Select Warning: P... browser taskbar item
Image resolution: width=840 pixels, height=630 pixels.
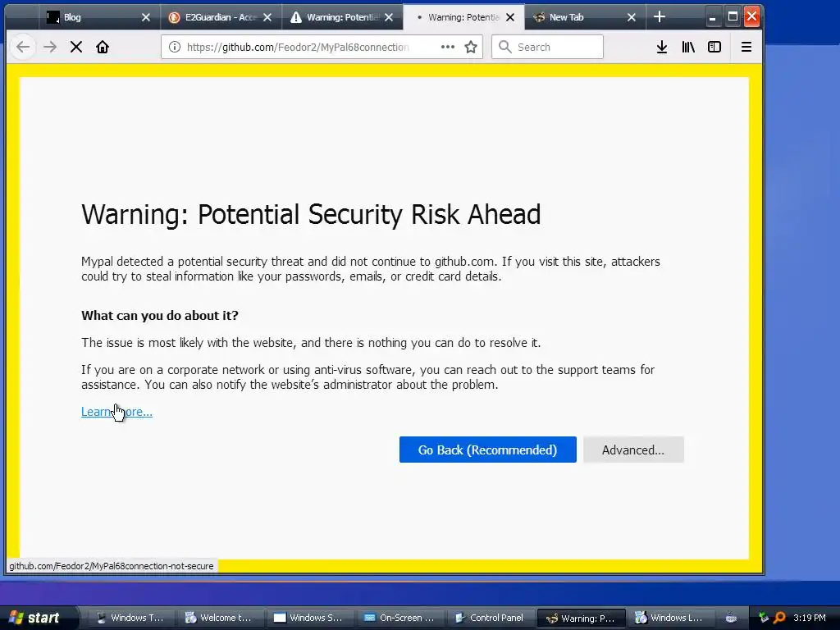point(581,619)
